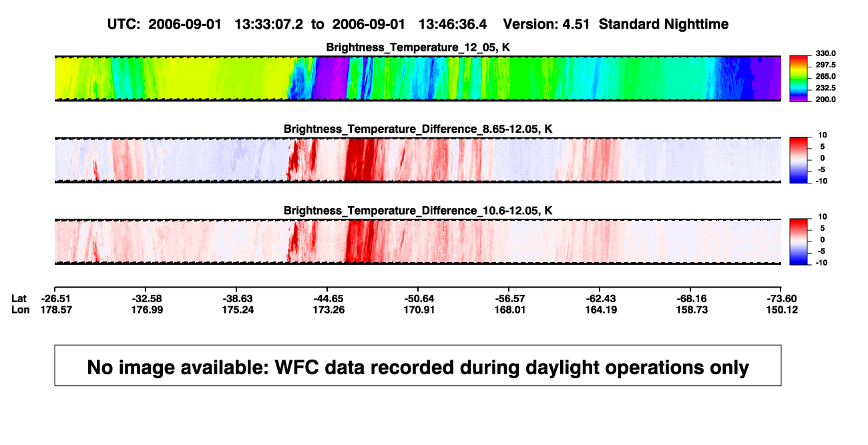Click longitude value 173.26
This screenshot has height=445, width=868.
tap(328, 310)
